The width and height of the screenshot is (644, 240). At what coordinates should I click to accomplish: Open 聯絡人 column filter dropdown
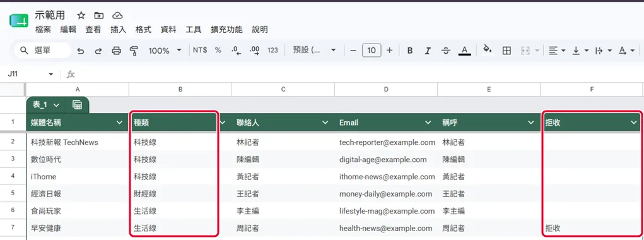click(x=325, y=123)
